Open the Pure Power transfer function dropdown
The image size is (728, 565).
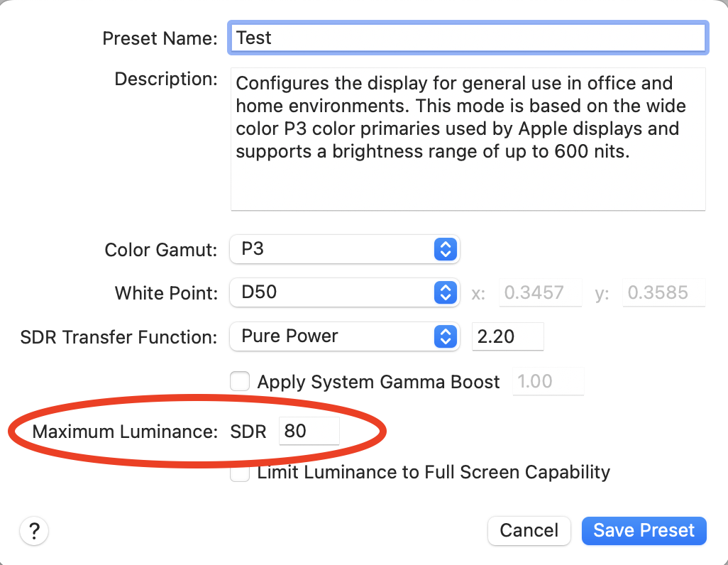[345, 336]
